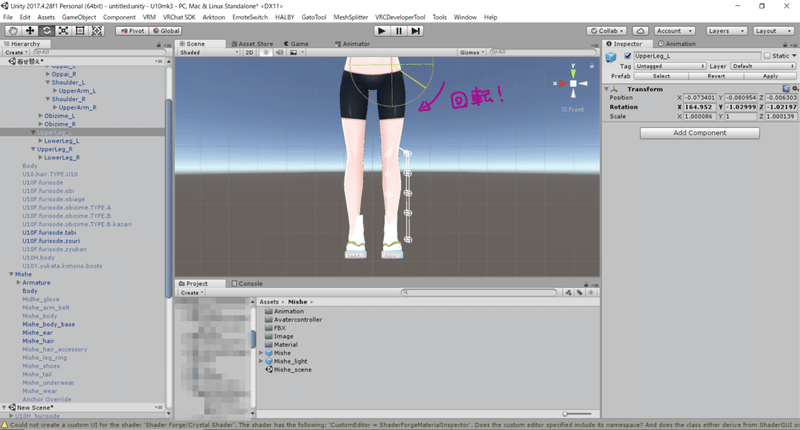Click Create button in Project panel
The width and height of the screenshot is (800, 430).
point(191,292)
